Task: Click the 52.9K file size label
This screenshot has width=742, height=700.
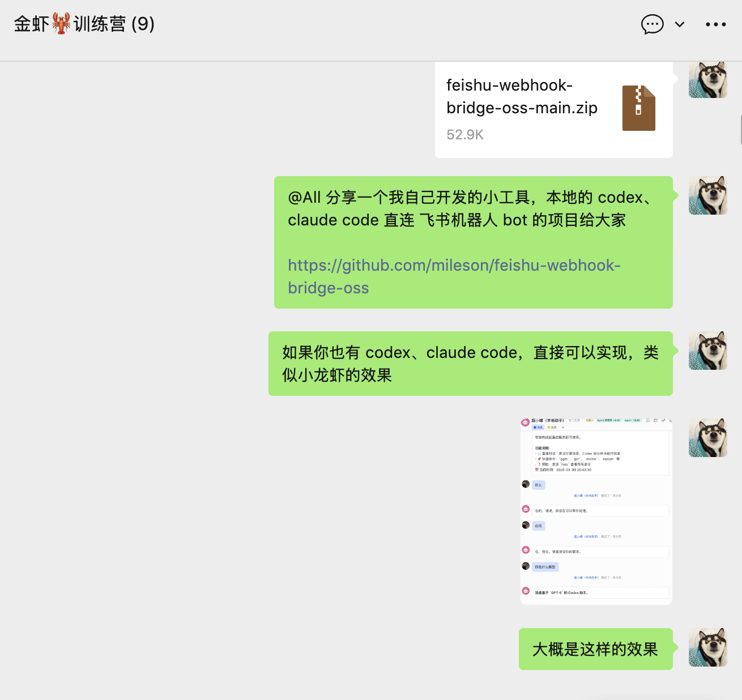Action: click(465, 135)
